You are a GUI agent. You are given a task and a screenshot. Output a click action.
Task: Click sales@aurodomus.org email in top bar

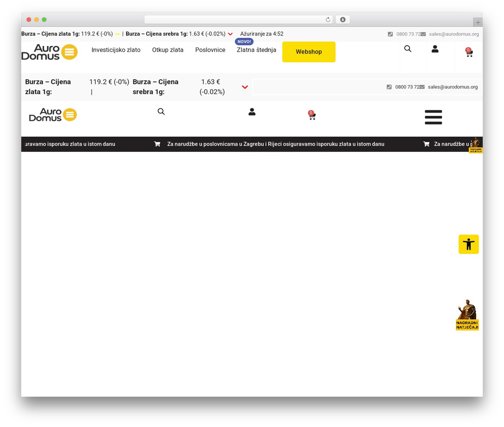pos(454,34)
